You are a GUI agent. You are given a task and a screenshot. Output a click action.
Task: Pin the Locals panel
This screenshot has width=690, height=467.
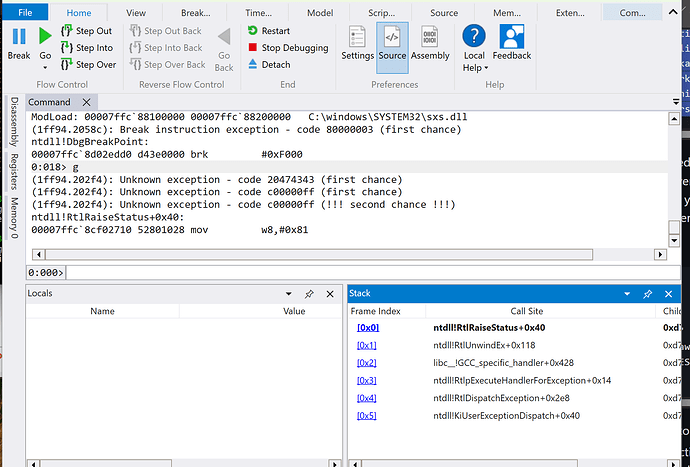point(309,294)
